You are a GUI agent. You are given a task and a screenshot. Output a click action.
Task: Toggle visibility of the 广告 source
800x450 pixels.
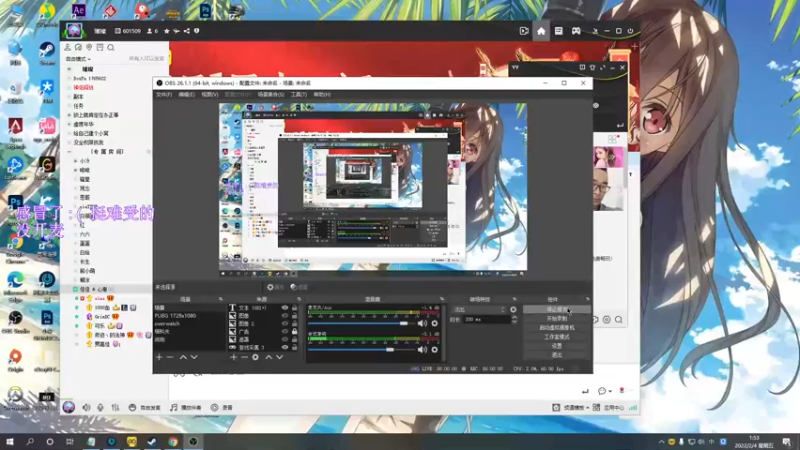click(285, 332)
